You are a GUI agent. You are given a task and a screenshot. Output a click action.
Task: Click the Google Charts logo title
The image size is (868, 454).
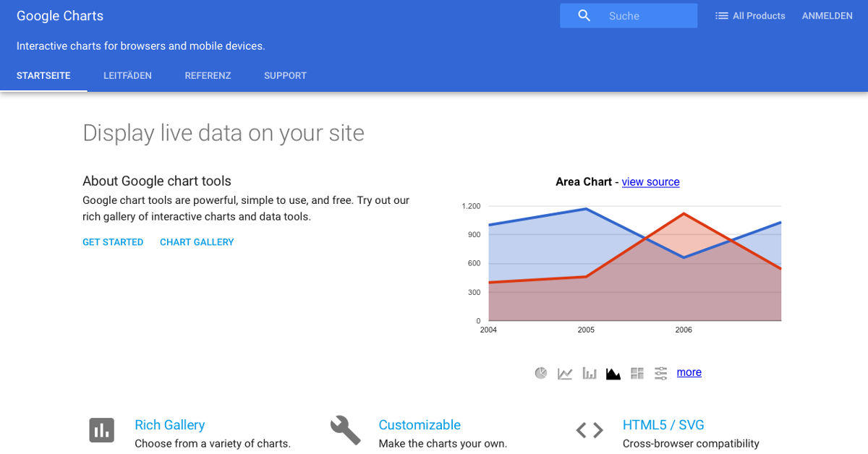pos(60,16)
